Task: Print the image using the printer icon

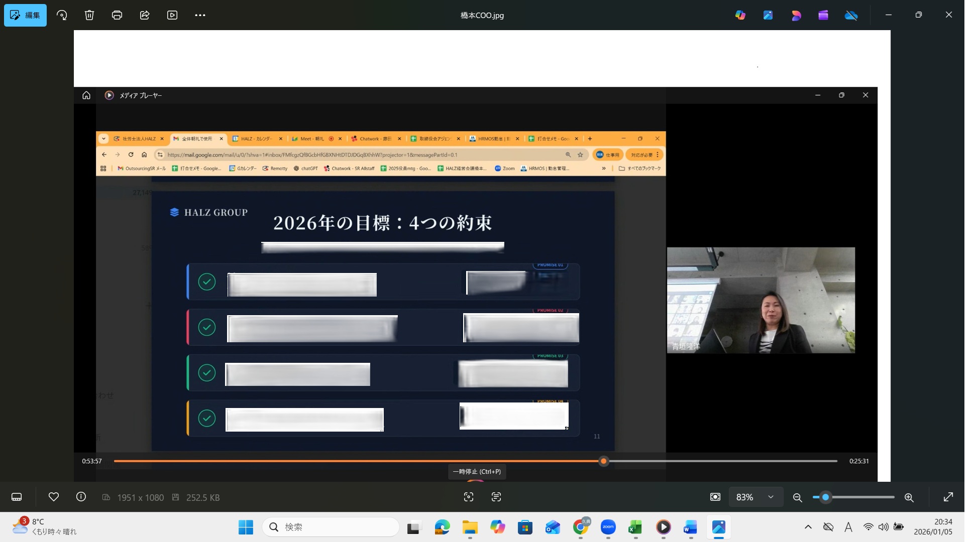Action: 117,15
